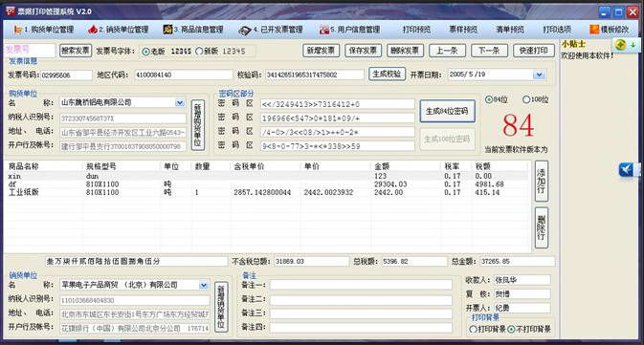Image resolution: width=644 pixels, height=345 pixels.
Task: Open 清单预览 menu item
Action: 510,30
